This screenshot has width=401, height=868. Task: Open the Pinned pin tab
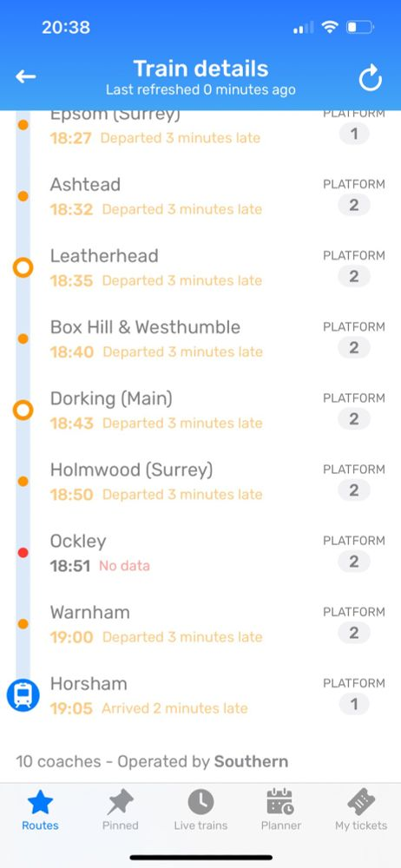pos(120,810)
